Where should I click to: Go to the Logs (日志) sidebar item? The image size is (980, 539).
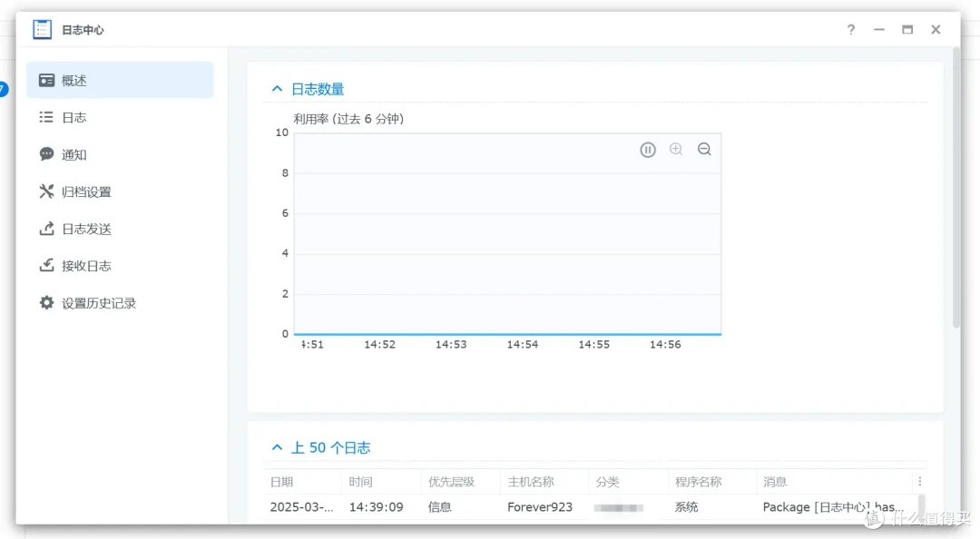pyautogui.click(x=120, y=118)
